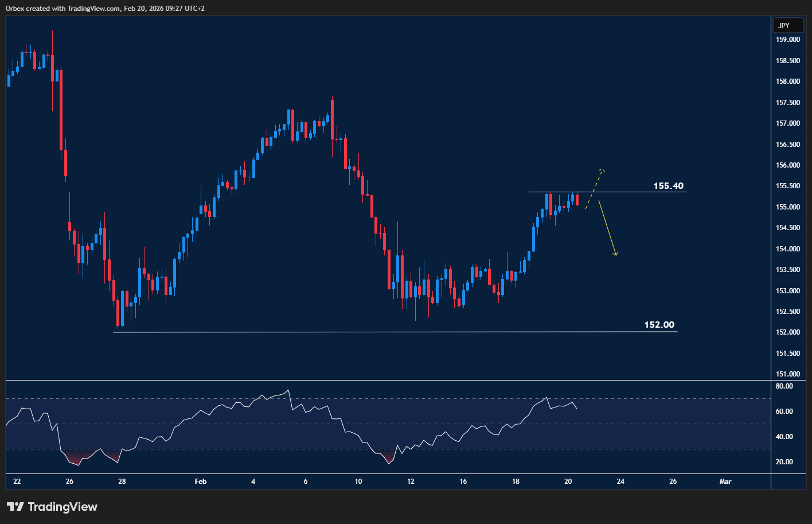Select the Mar marker on time axis
Viewport: 812px width, 524px height.
725,482
